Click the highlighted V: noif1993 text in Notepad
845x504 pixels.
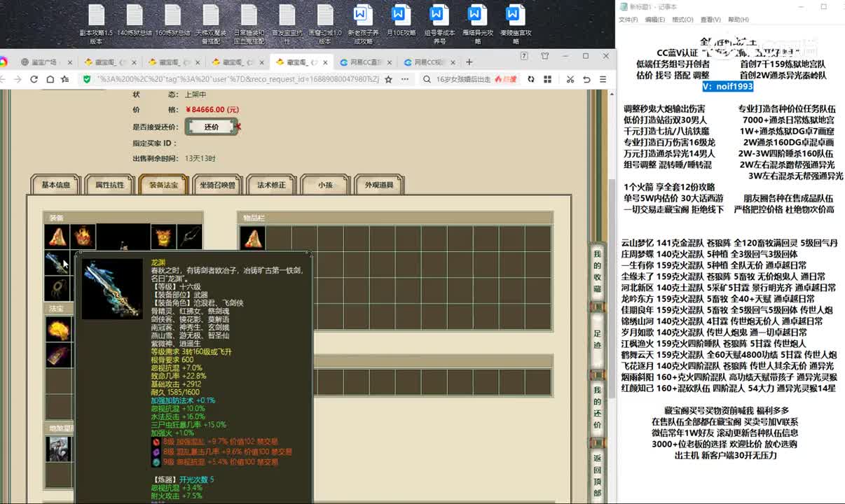pyautogui.click(x=728, y=86)
